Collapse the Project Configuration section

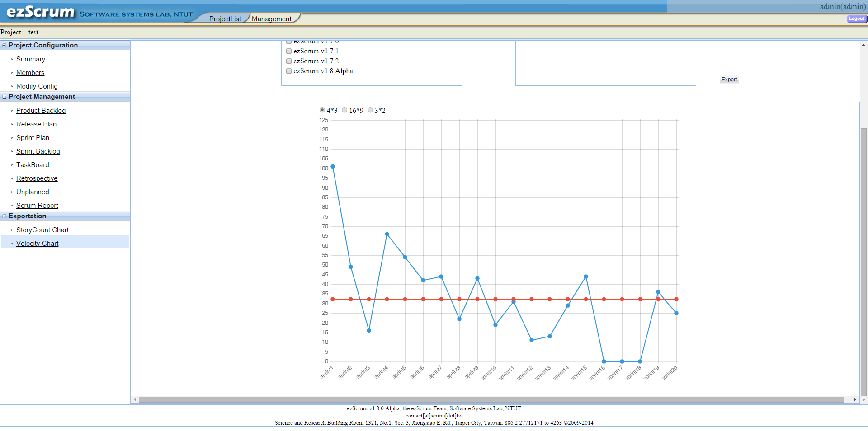(x=5, y=46)
